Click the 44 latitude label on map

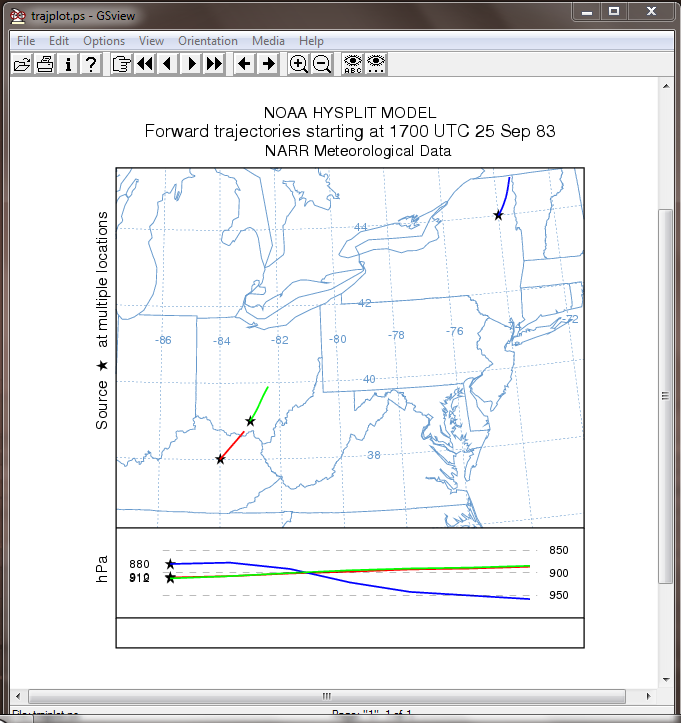pyautogui.click(x=361, y=227)
